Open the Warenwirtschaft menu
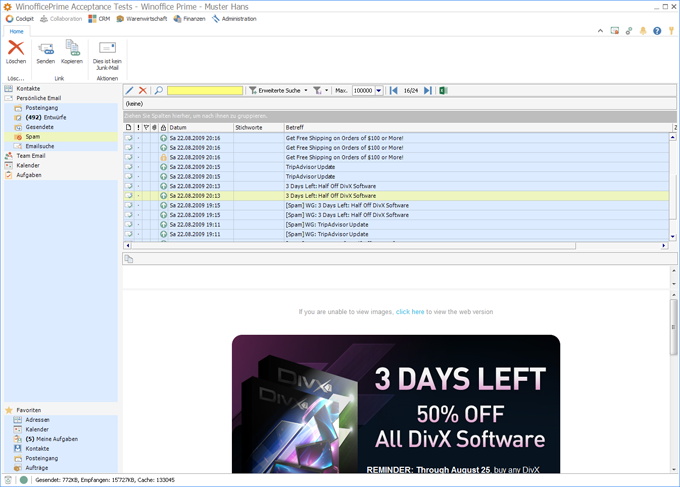This screenshot has width=680, height=487. pyautogui.click(x=142, y=19)
